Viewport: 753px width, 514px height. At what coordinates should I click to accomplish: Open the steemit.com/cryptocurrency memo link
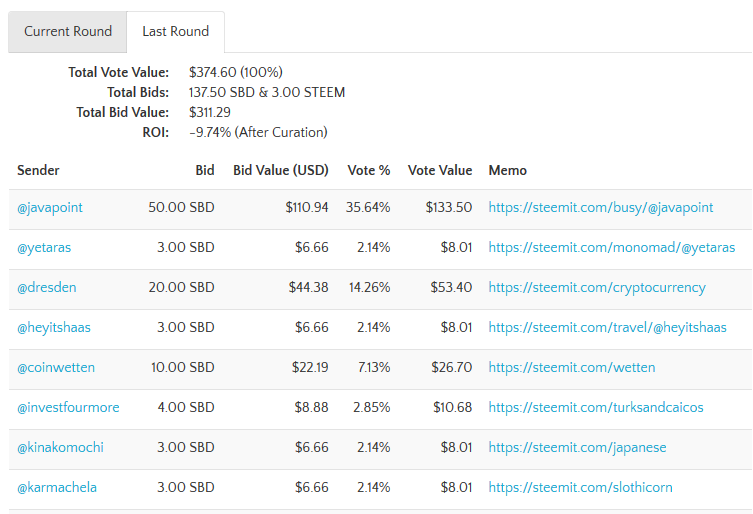[597, 288]
